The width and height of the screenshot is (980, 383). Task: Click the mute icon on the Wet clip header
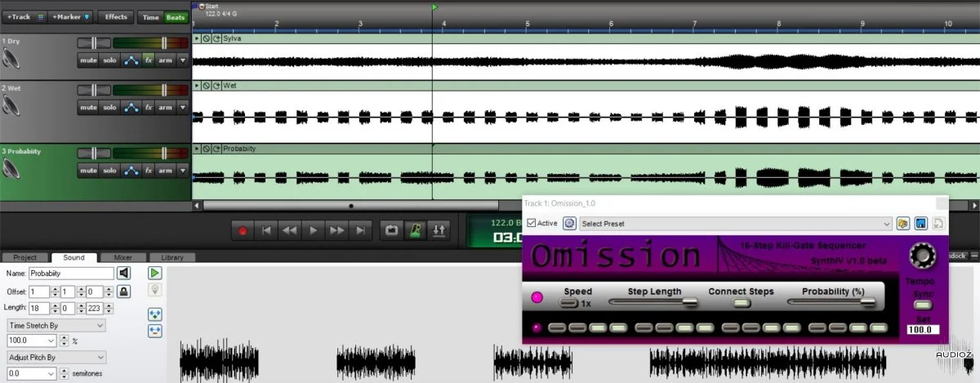click(207, 85)
